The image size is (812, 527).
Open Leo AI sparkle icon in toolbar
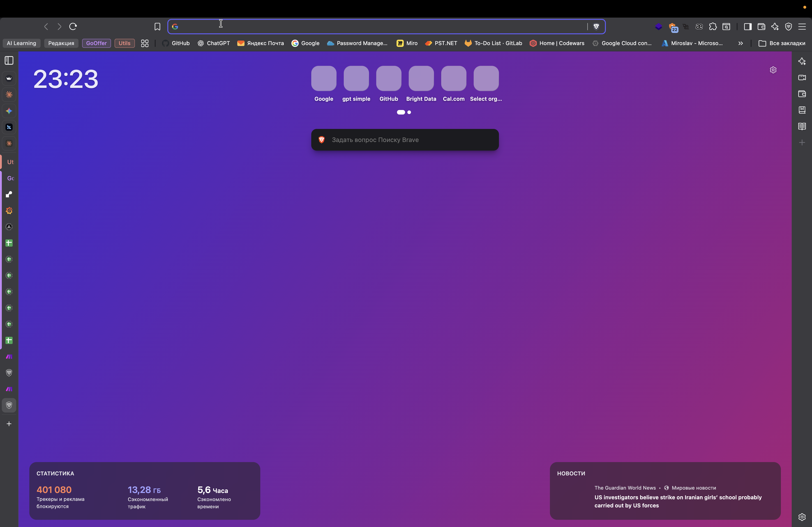775,27
